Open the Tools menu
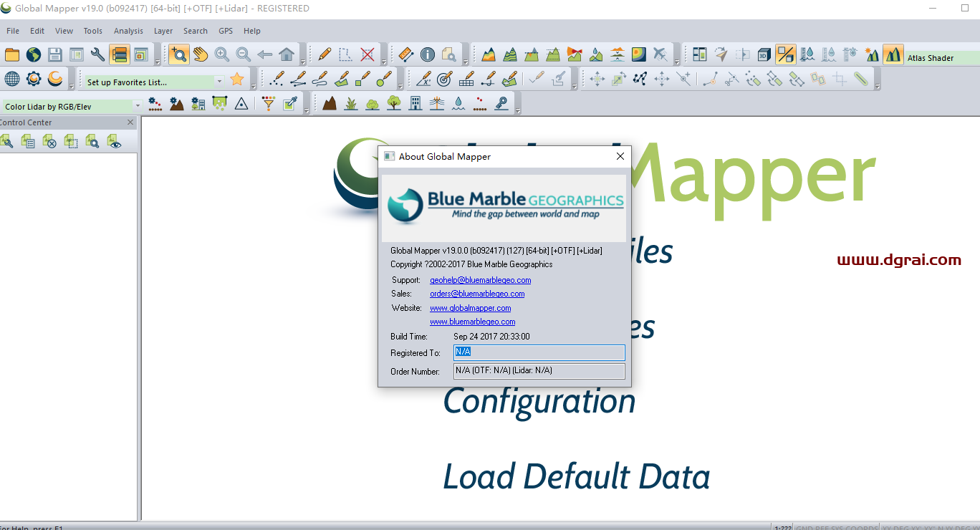980x530 pixels. point(93,31)
